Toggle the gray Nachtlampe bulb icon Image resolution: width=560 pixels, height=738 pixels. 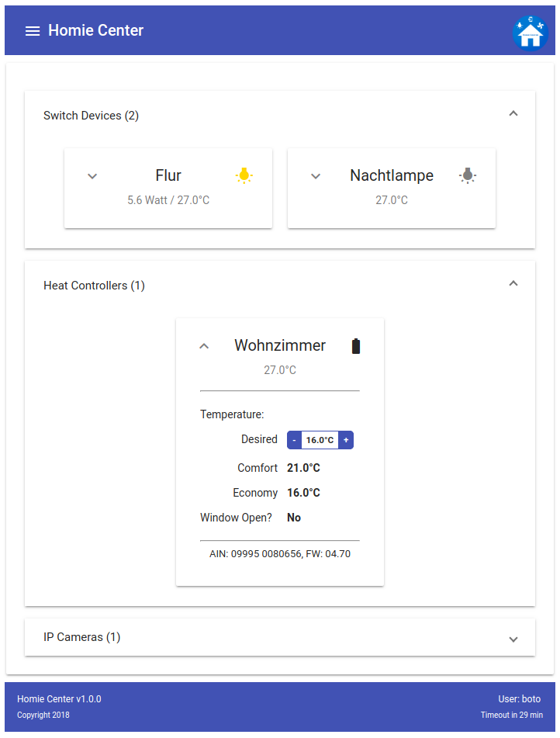tap(467, 175)
